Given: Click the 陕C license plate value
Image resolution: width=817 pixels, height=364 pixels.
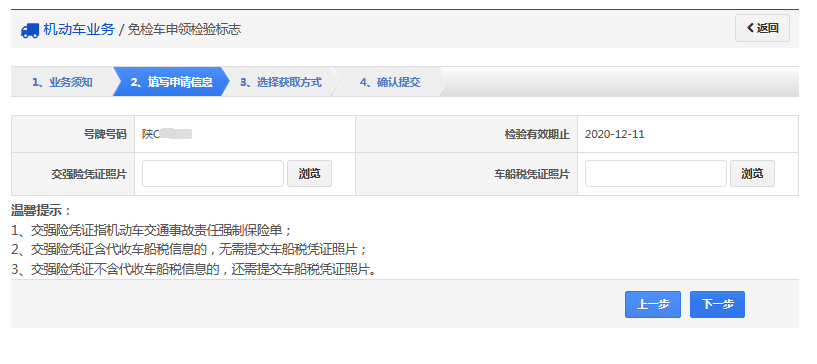Looking at the screenshot, I should 167,134.
